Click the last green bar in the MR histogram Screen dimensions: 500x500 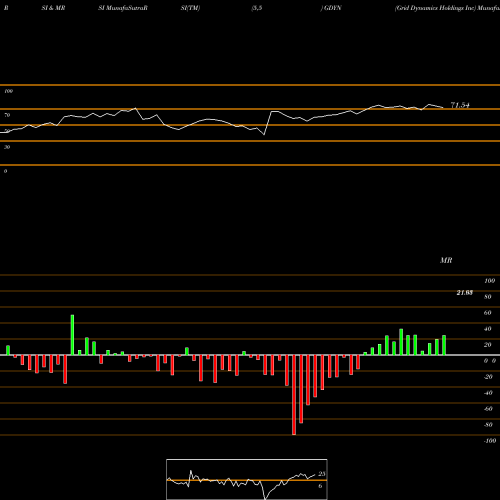[444, 345]
